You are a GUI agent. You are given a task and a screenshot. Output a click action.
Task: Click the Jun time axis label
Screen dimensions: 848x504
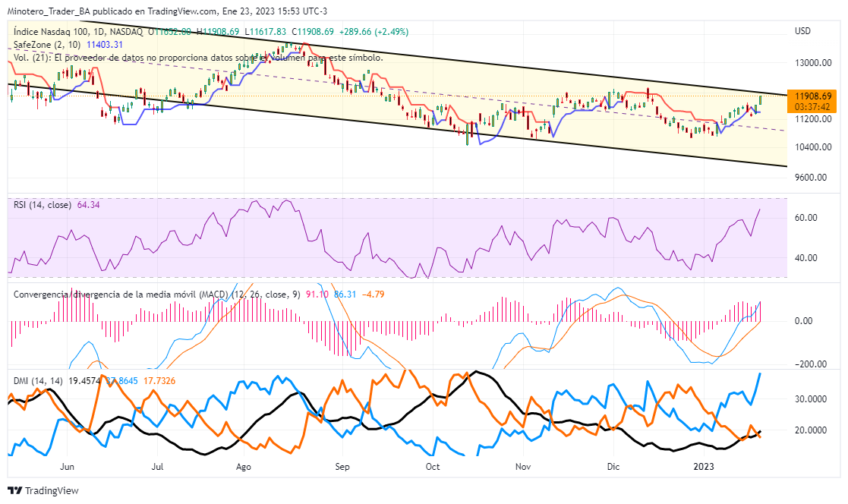67,467
